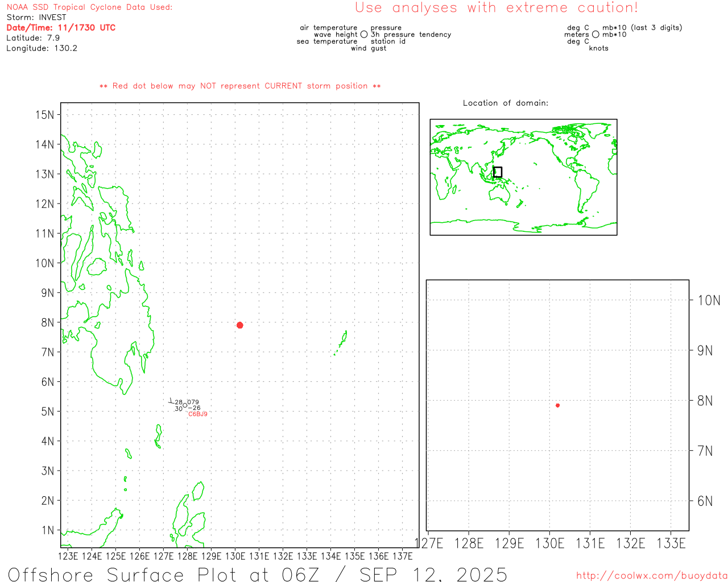Click the red storm position dot on main map

coord(240,325)
